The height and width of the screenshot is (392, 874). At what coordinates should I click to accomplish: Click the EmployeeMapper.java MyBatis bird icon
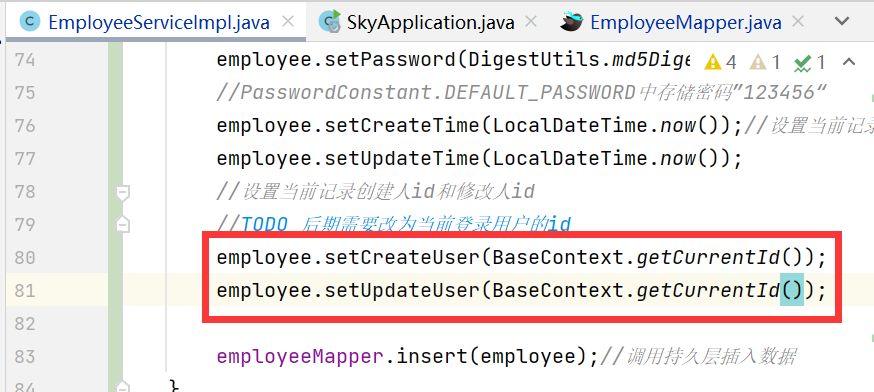pyautogui.click(x=572, y=21)
